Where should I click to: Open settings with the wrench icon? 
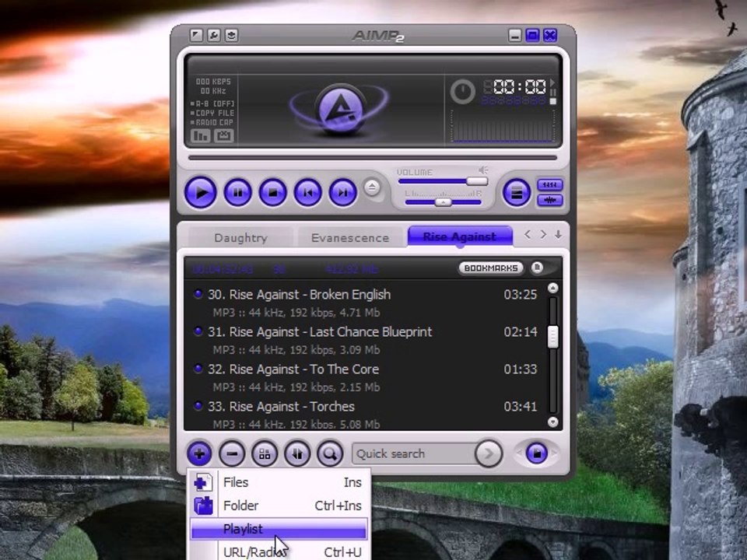pos(214,35)
